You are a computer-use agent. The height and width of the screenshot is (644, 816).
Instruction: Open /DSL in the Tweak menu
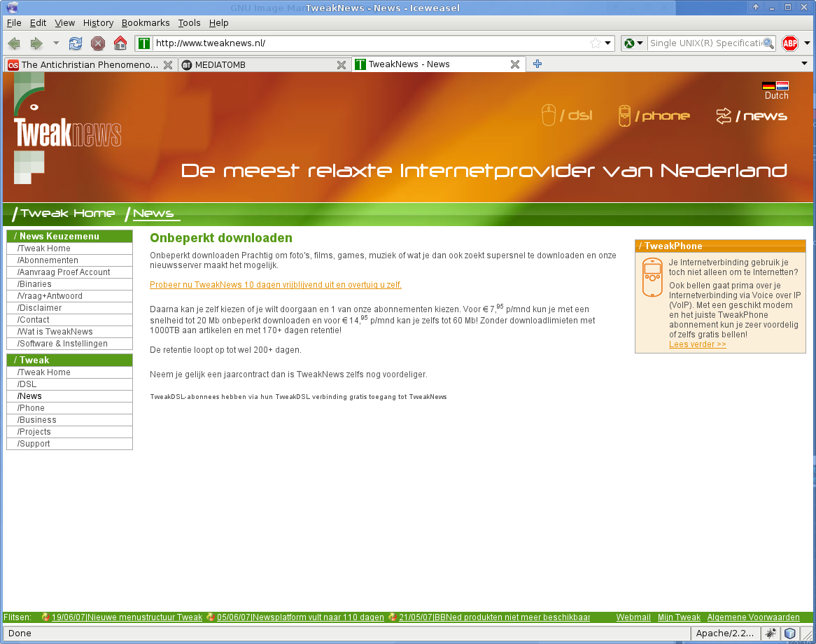70,384
